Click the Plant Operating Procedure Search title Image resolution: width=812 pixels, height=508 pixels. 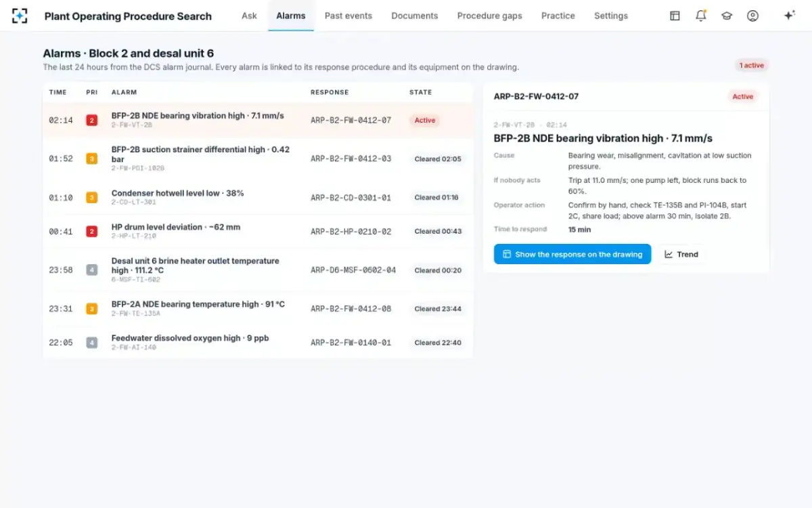coord(128,16)
